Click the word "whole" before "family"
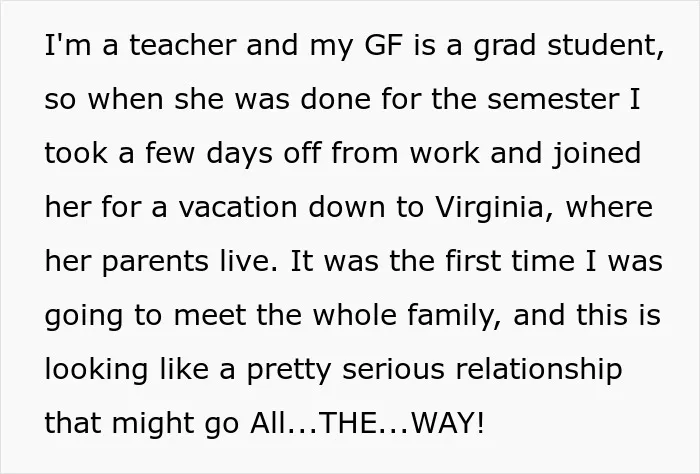Screen dimensions: 700x474 354,315
